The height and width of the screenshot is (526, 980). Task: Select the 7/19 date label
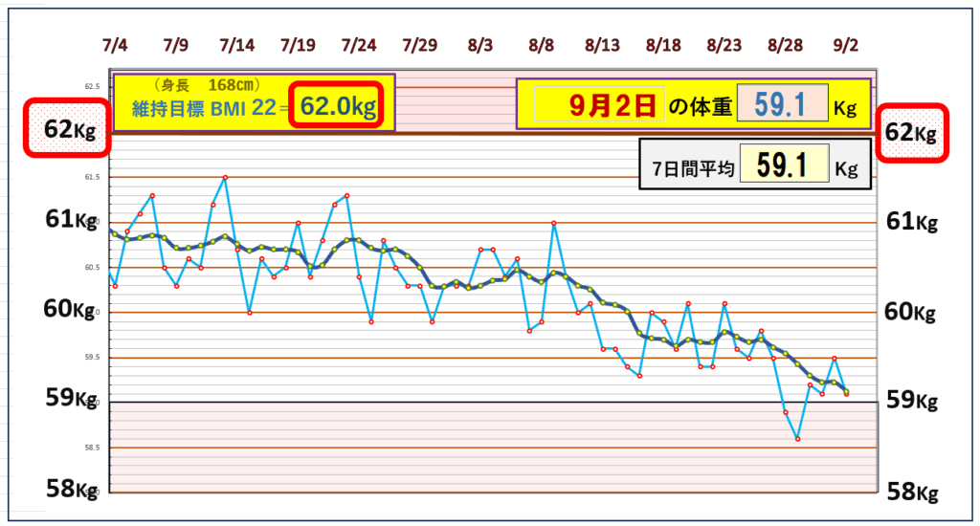click(299, 46)
